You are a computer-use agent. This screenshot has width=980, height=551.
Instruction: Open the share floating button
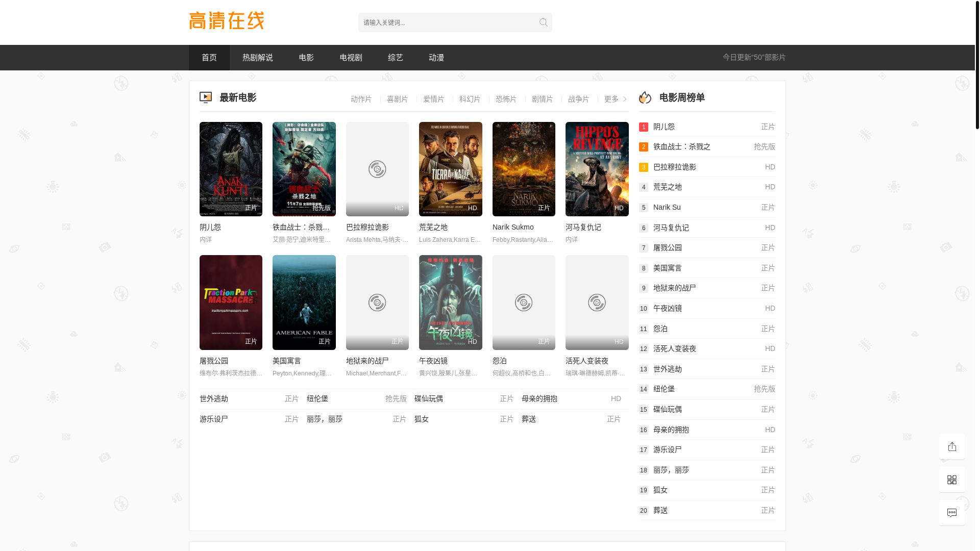[952, 446]
